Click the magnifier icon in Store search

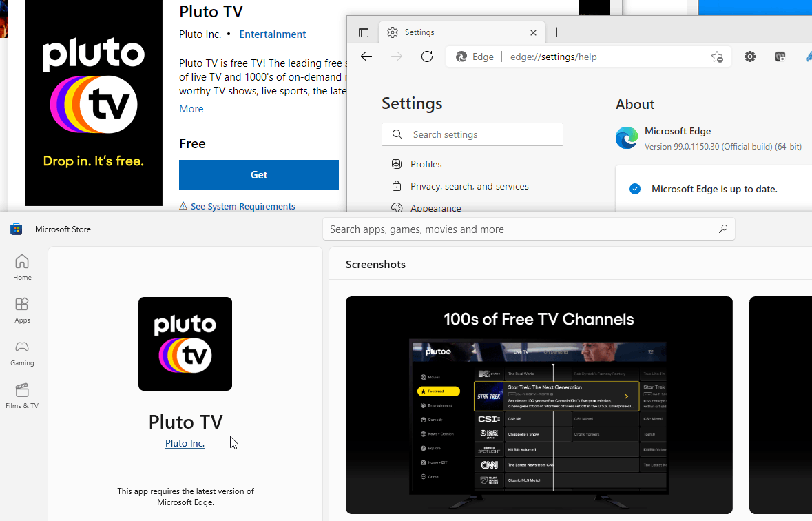(x=723, y=229)
